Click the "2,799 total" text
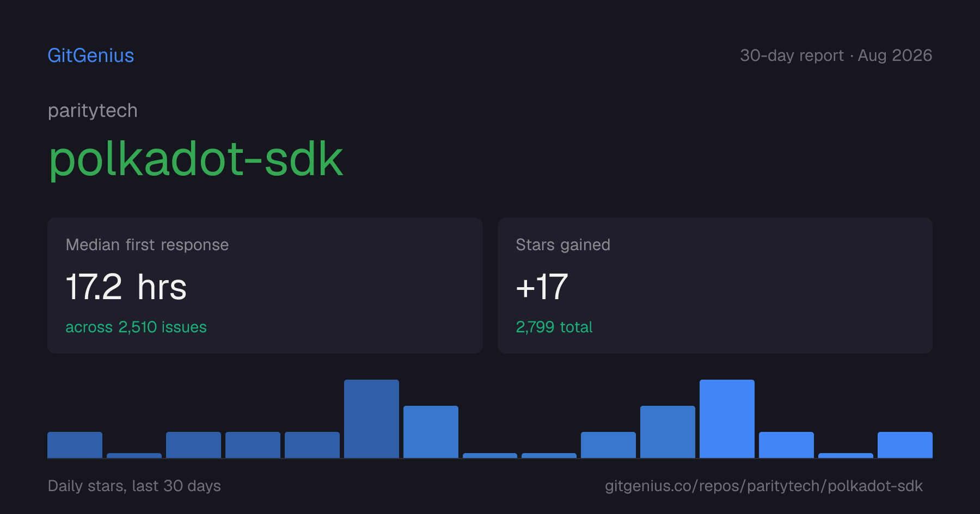This screenshot has height=514, width=980. pos(554,327)
